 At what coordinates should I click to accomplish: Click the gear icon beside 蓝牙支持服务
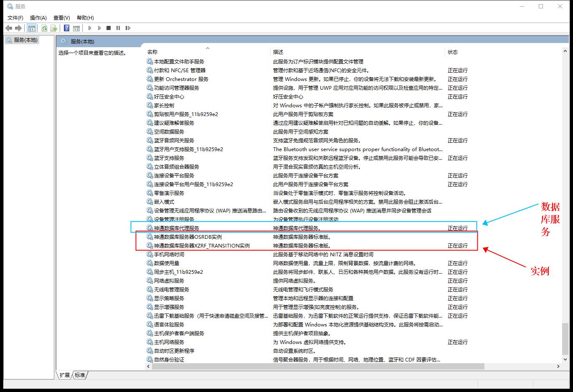(x=150, y=158)
